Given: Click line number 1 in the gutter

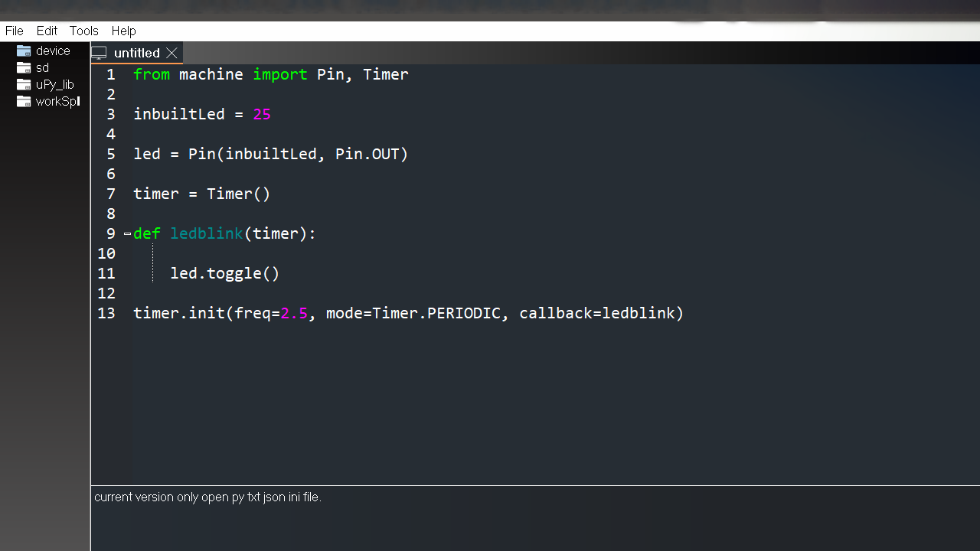Looking at the screenshot, I should 111,74.
